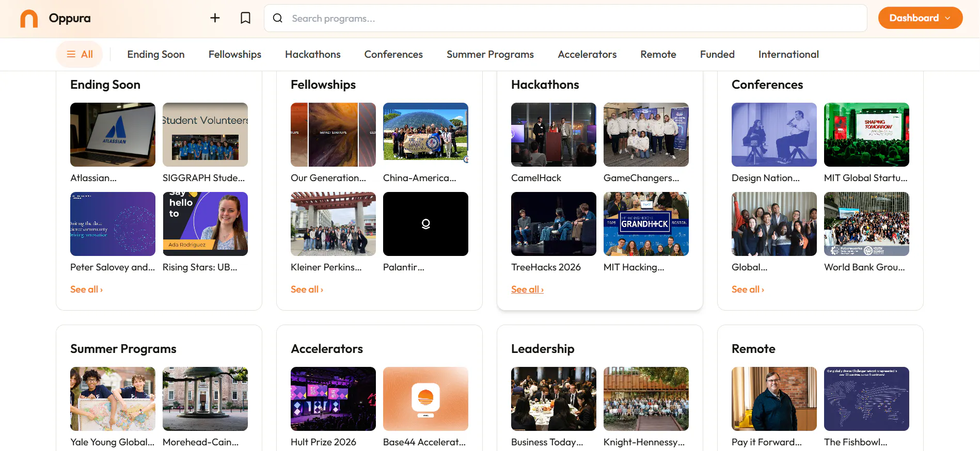Open CamelHack hackathon thumbnail
This screenshot has width=980, height=451.
click(554, 135)
